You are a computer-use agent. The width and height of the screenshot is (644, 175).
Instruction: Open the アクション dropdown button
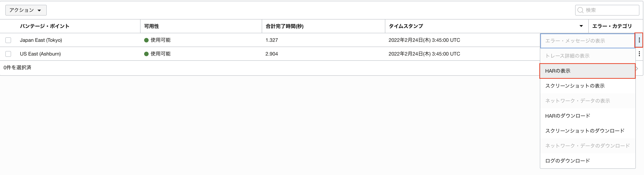[x=26, y=10]
